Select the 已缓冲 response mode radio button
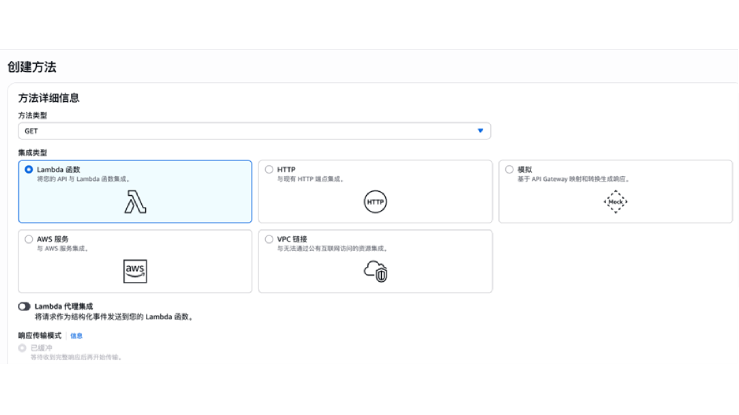The image size is (739, 415). tap(23, 347)
